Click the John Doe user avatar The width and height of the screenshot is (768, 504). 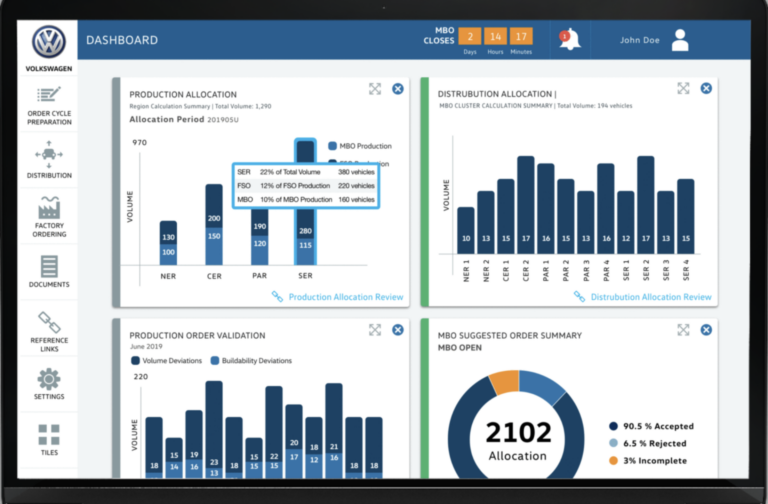pos(680,40)
